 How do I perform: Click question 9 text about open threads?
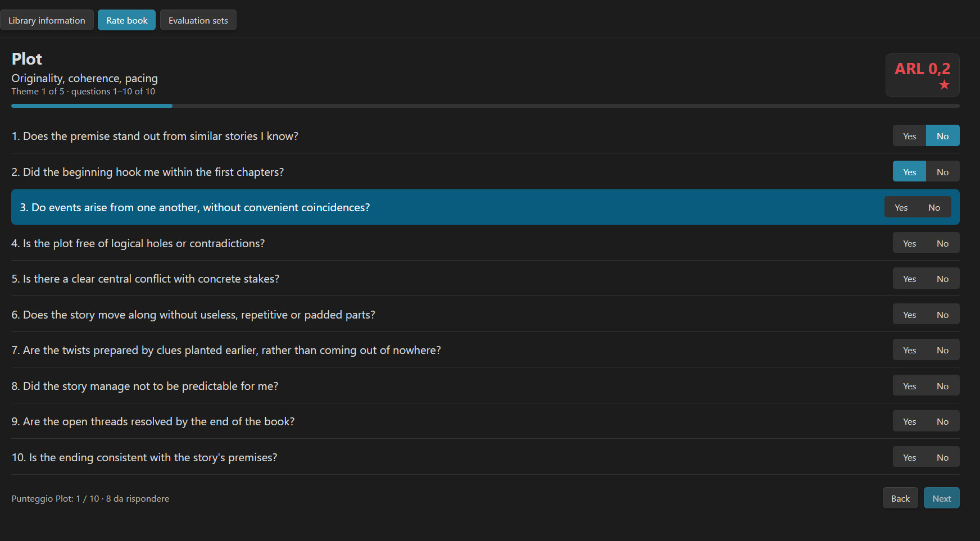point(153,421)
